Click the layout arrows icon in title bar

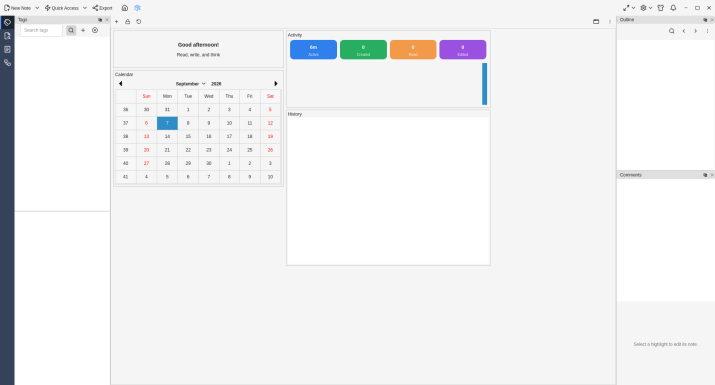coord(626,8)
